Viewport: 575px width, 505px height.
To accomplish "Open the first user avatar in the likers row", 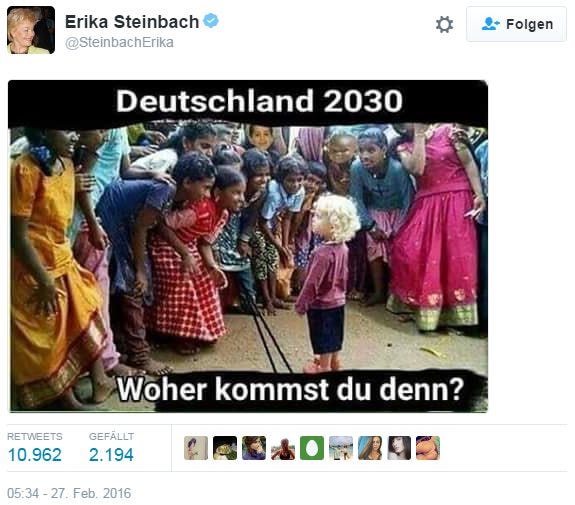I will 196,448.
